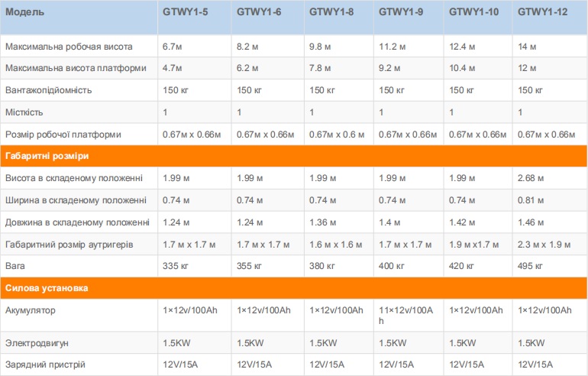Viewport: 588px width, 376px height.
Task: Click the '380 кг' weight value
Action: (x=321, y=266)
